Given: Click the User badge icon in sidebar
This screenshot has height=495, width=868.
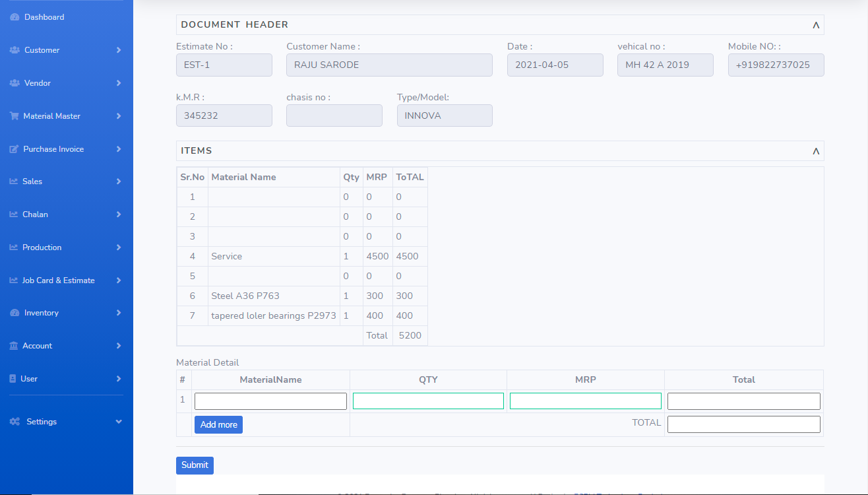Looking at the screenshot, I should coord(13,379).
